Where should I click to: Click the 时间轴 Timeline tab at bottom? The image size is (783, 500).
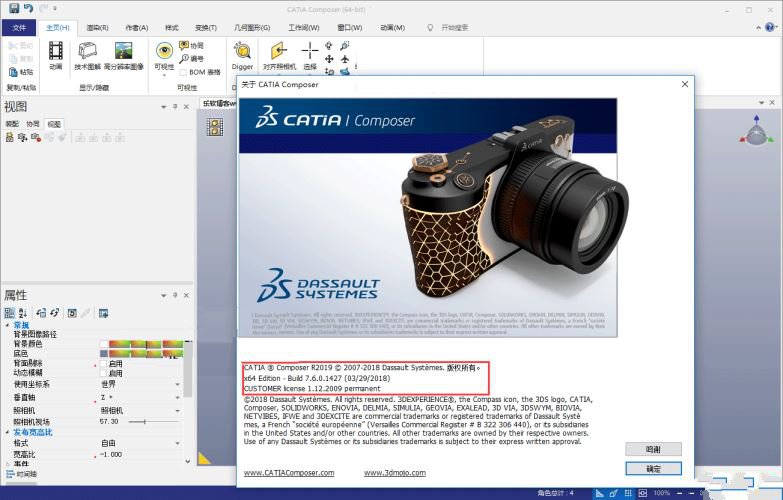coord(22,474)
